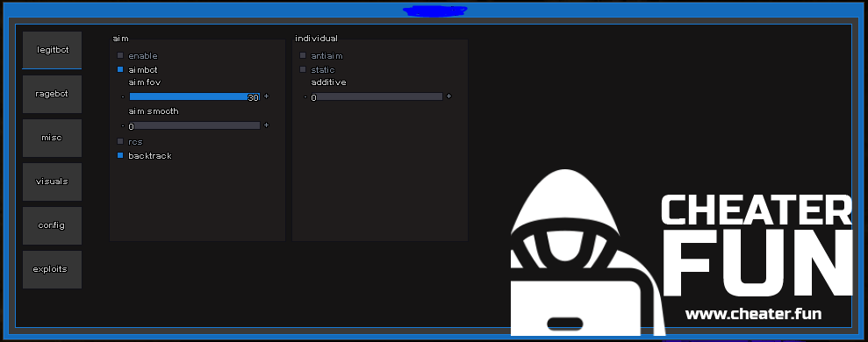This screenshot has width=868, height=342.
Task: Tick the antiaim checkbox
Action: [303, 55]
